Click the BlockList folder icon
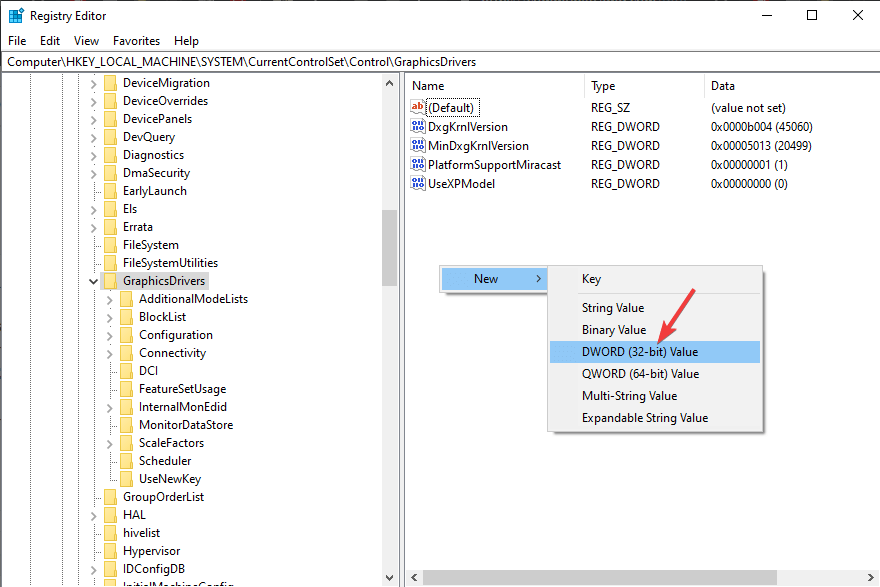Image resolution: width=880 pixels, height=587 pixels. [127, 317]
